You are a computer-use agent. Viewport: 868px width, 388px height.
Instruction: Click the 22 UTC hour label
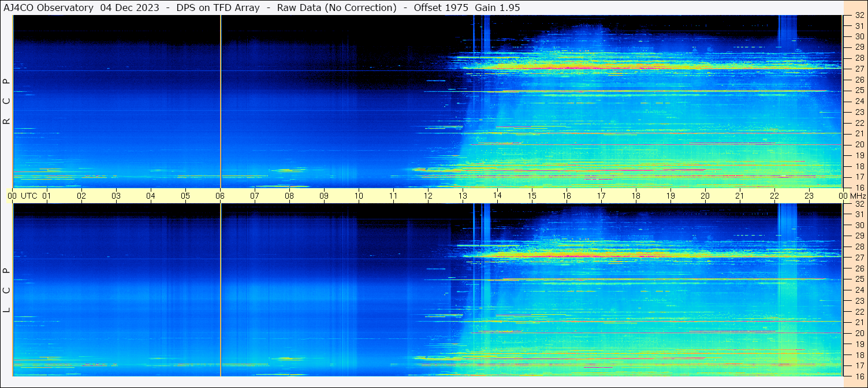774,196
